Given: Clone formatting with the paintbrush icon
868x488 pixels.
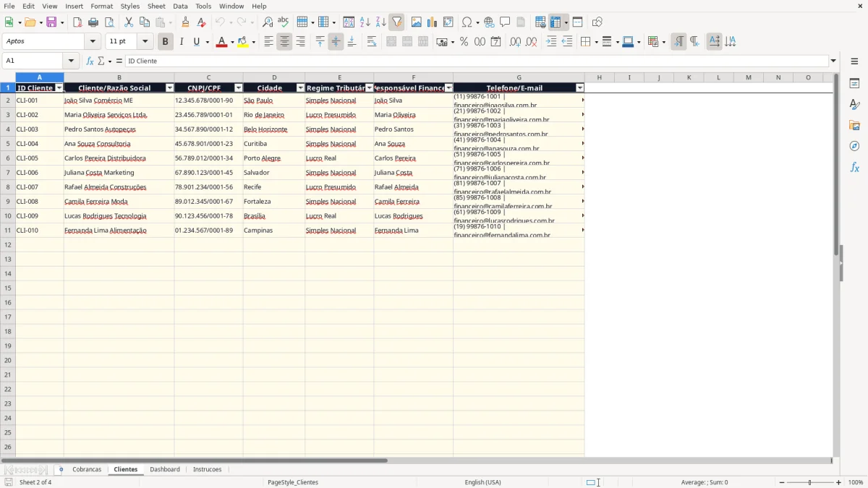Looking at the screenshot, I should (x=186, y=22).
